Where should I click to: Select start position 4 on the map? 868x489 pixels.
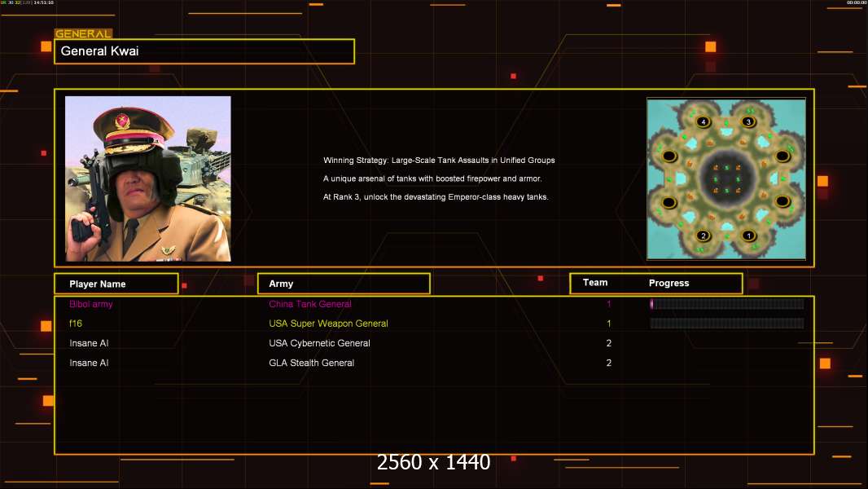pyautogui.click(x=703, y=121)
